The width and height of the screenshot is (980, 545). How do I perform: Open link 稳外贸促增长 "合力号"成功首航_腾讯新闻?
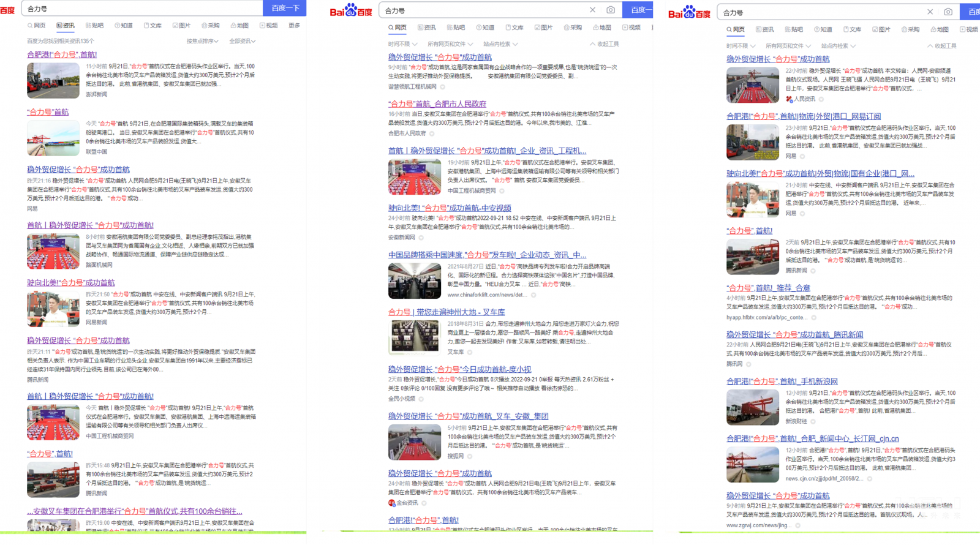795,335
